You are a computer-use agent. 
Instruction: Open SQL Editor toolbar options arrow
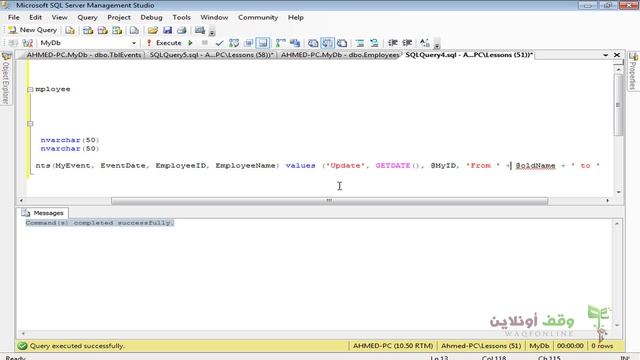point(437,44)
